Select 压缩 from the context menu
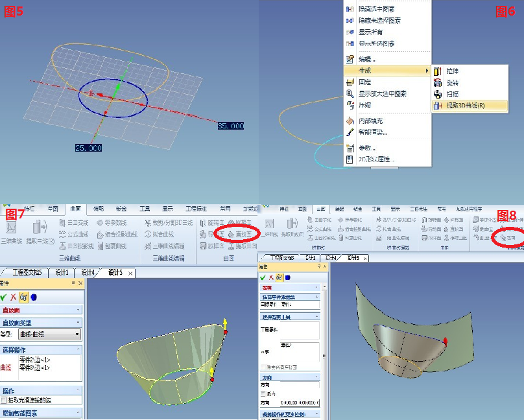Image resolution: width=524 pixels, height=420 pixels. pos(387,105)
